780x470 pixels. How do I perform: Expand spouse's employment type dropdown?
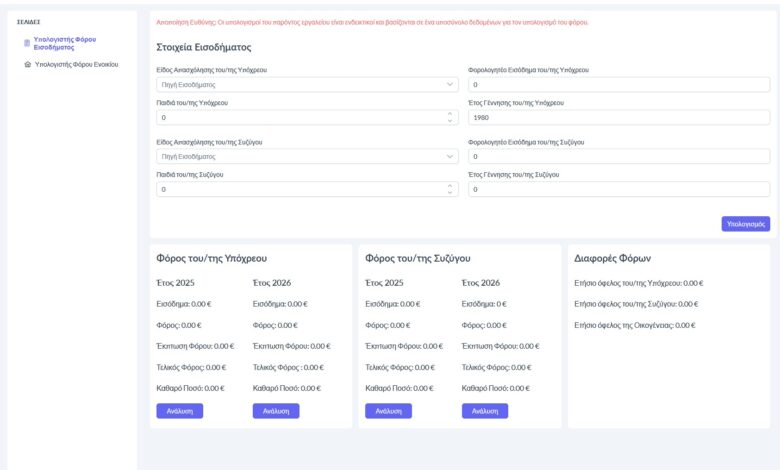(x=305, y=156)
